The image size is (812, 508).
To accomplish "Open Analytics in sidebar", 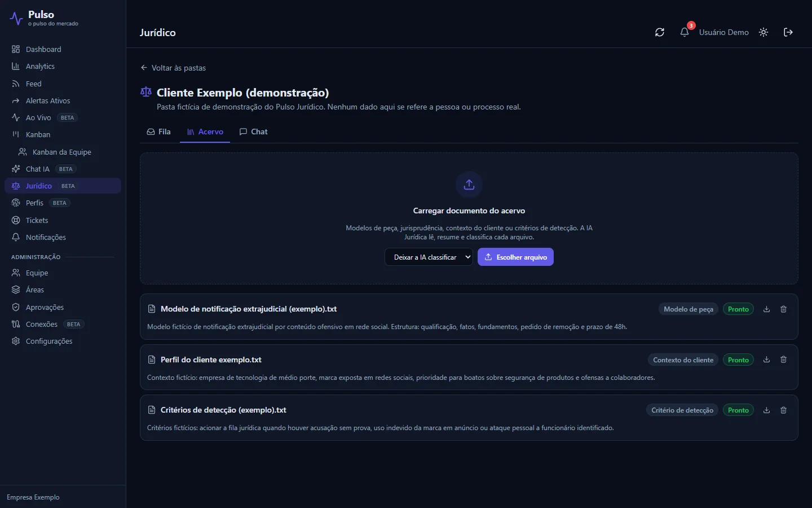I will click(x=63, y=66).
